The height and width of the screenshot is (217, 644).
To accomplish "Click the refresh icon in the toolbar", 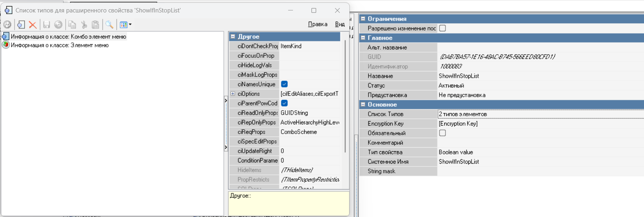I will [7, 25].
